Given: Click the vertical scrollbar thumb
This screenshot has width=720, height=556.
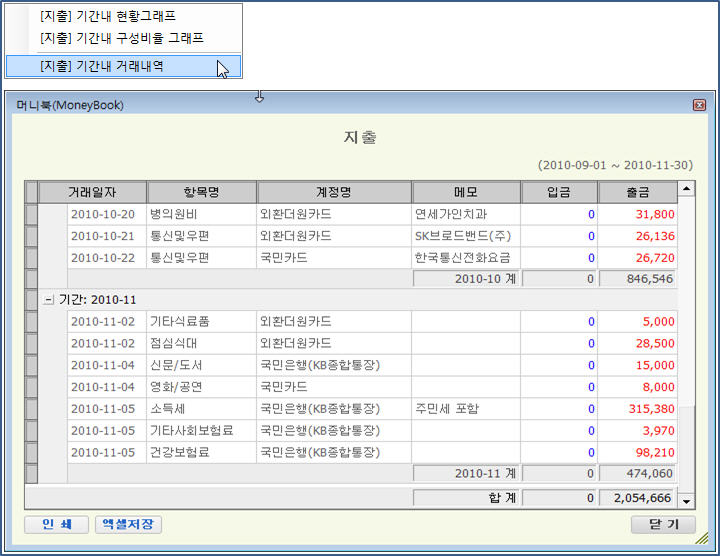Looking at the screenshot, I should pyautogui.click(x=686, y=450).
